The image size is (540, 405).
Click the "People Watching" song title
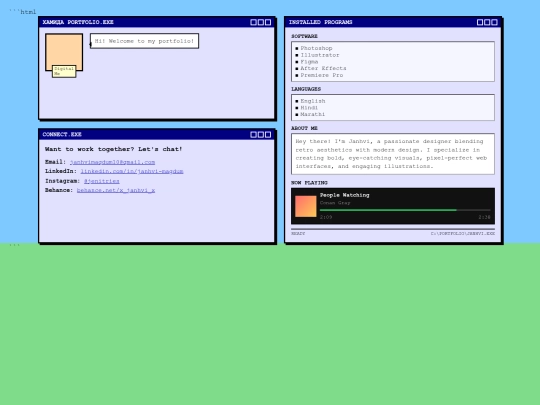coord(344,195)
